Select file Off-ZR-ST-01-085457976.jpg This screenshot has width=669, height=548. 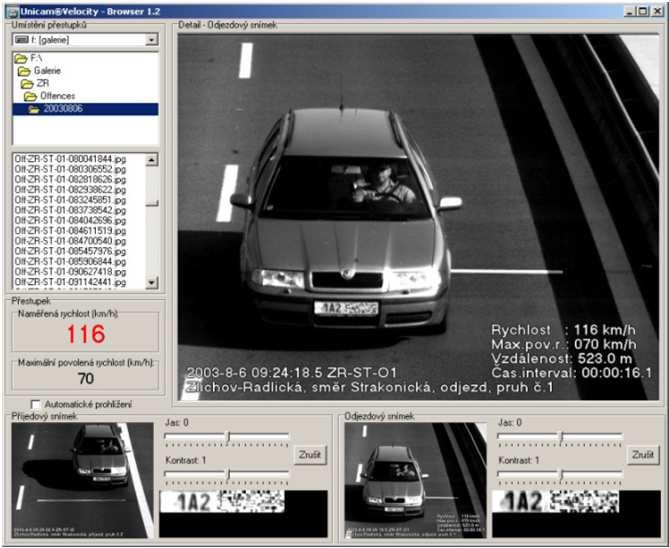70,251
